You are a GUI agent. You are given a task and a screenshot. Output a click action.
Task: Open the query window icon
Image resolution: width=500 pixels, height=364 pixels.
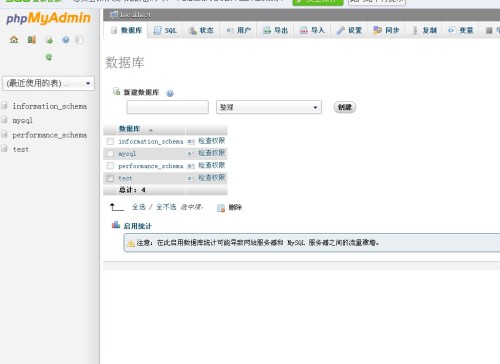coord(49,40)
